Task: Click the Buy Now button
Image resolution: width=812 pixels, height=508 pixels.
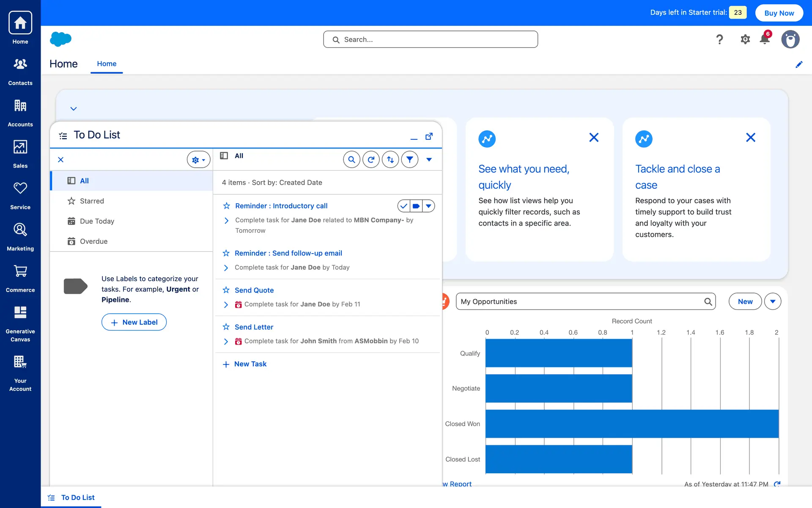Action: pyautogui.click(x=779, y=13)
